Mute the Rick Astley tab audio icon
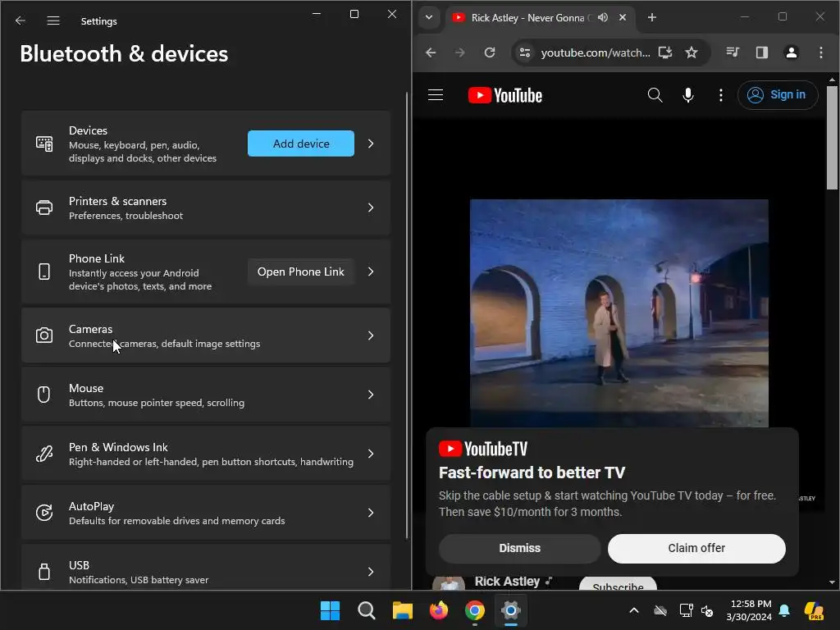This screenshot has width=840, height=630. (603, 18)
